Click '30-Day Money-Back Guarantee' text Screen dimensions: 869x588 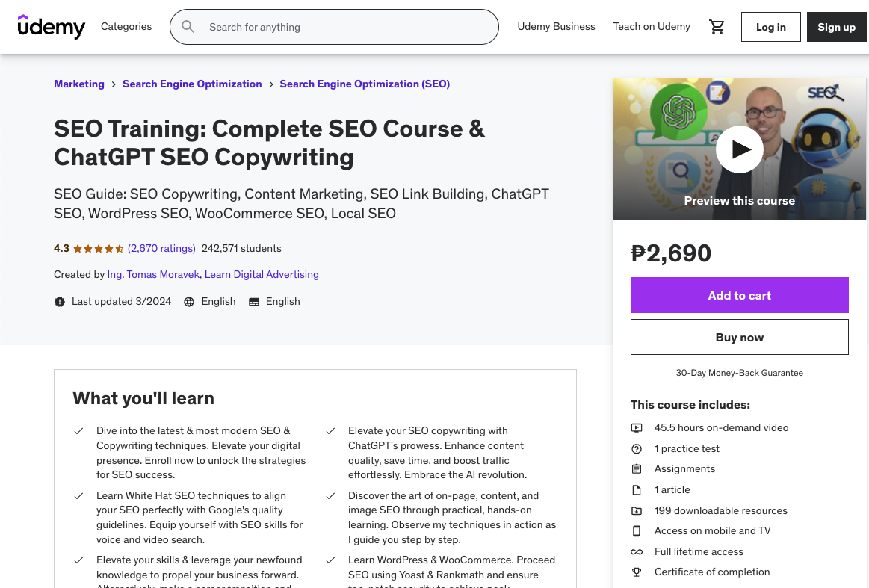click(739, 373)
